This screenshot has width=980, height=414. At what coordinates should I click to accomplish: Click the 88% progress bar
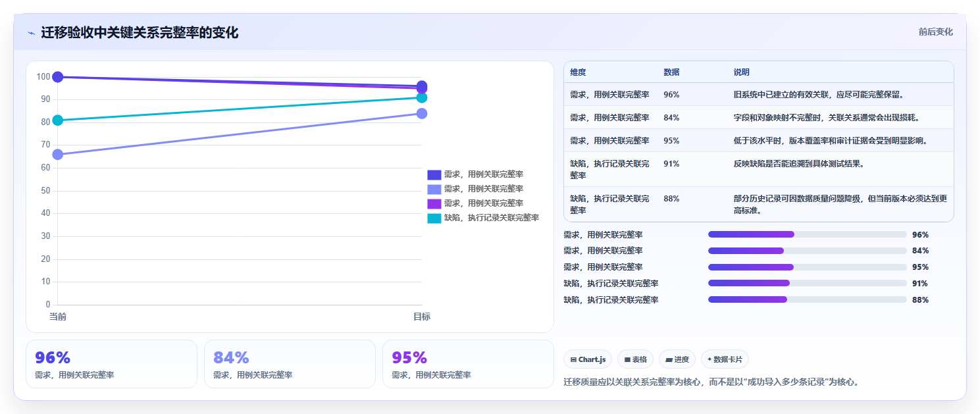tap(807, 299)
